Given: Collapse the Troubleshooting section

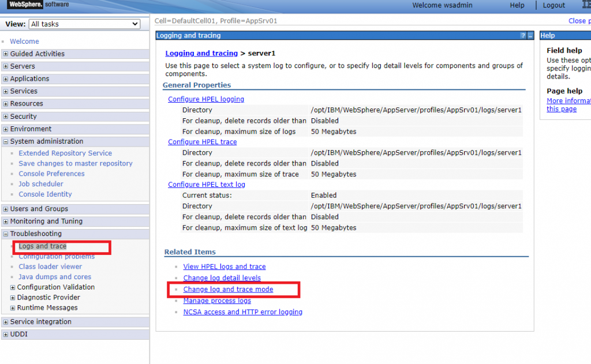Looking at the screenshot, I should [6, 234].
